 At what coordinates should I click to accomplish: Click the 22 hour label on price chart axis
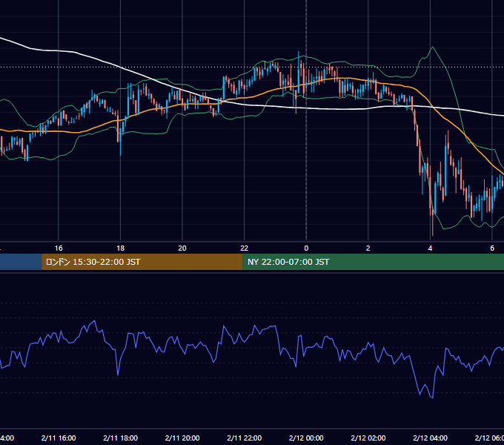(245, 248)
